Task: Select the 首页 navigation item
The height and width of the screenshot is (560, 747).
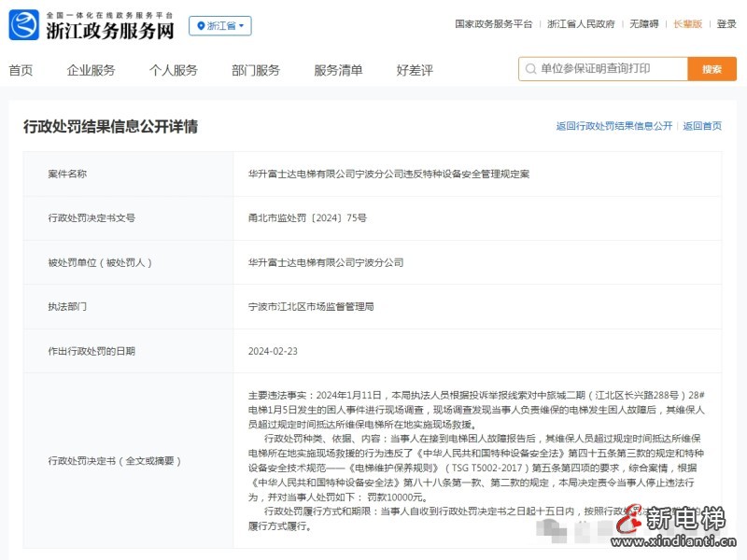Action: [22, 69]
